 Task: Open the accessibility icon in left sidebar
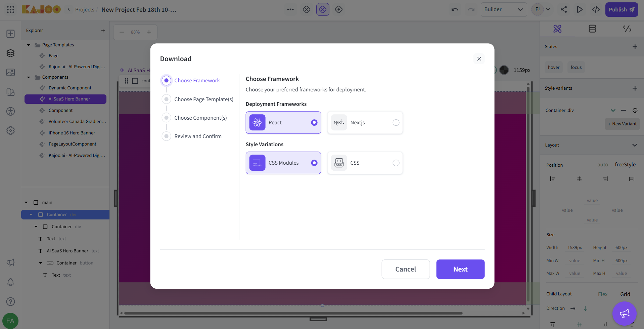click(x=10, y=111)
